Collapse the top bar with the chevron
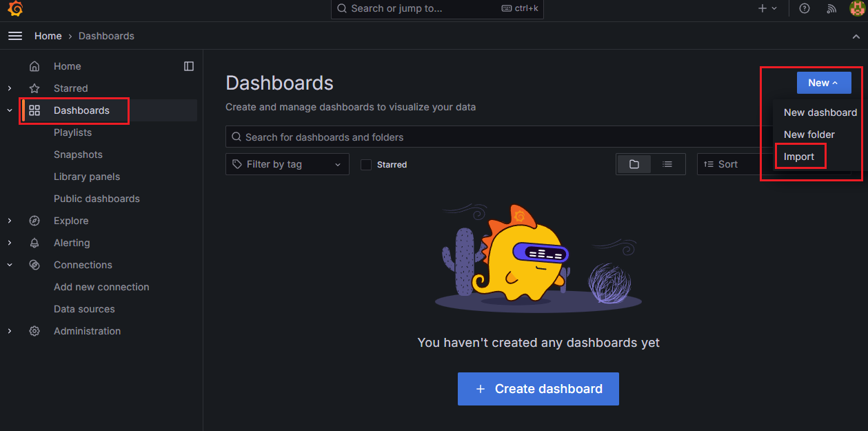The image size is (868, 431). [856, 36]
